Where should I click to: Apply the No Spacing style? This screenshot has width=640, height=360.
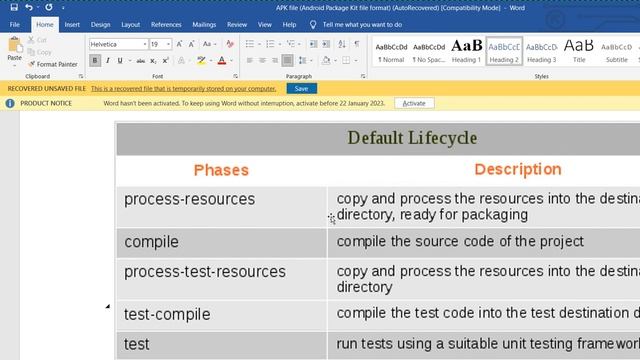pos(429,51)
